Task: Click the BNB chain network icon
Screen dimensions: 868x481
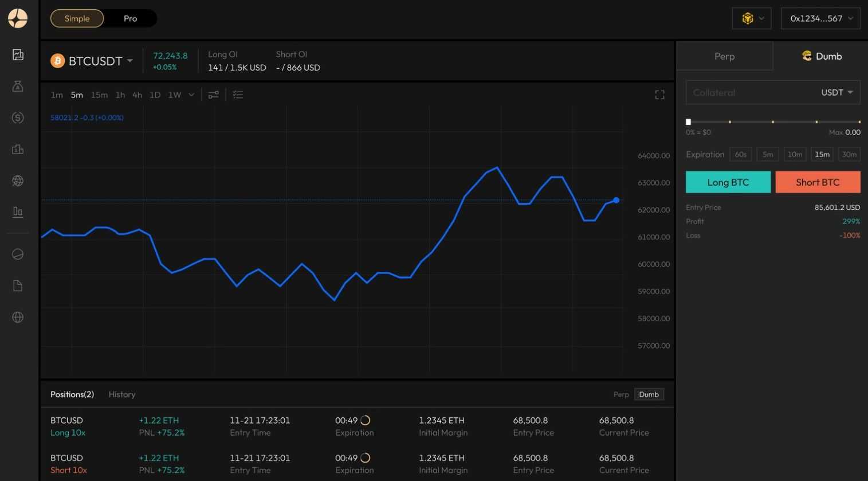Action: click(x=747, y=18)
